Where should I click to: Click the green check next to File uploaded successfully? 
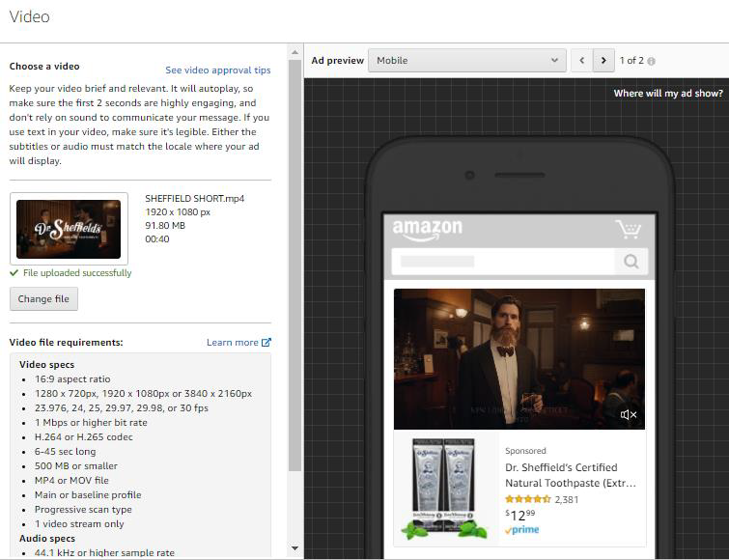(x=14, y=273)
